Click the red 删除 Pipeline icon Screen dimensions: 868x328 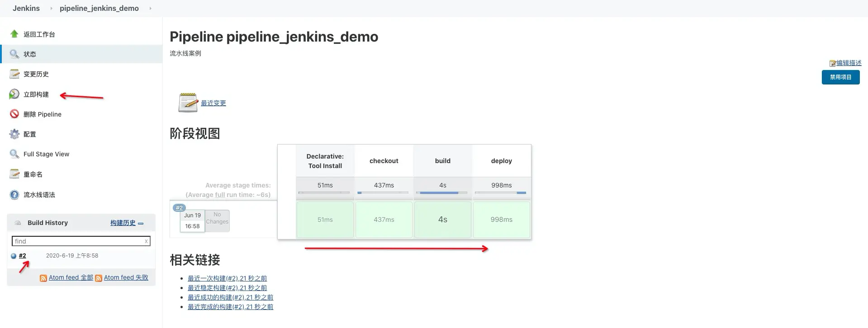(14, 114)
